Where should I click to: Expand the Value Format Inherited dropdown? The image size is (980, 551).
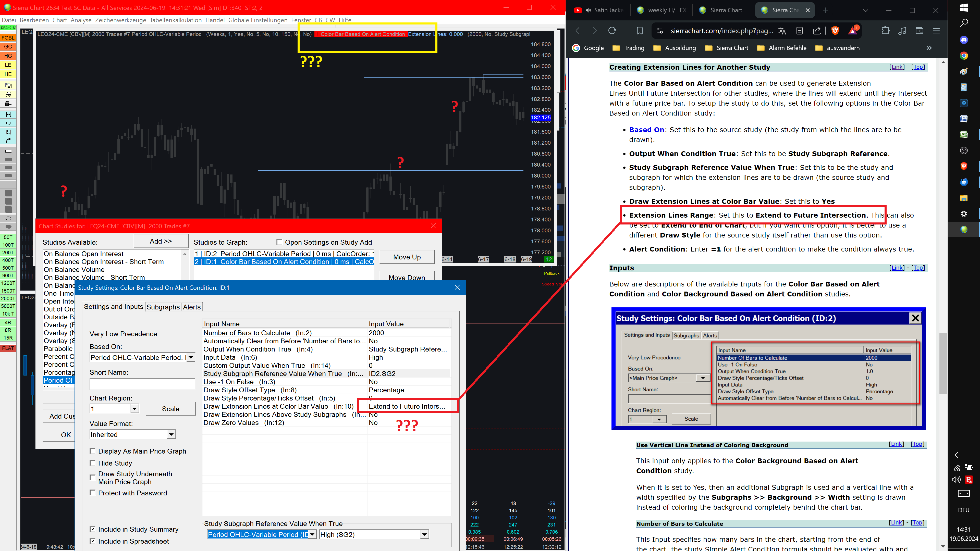pyautogui.click(x=171, y=434)
